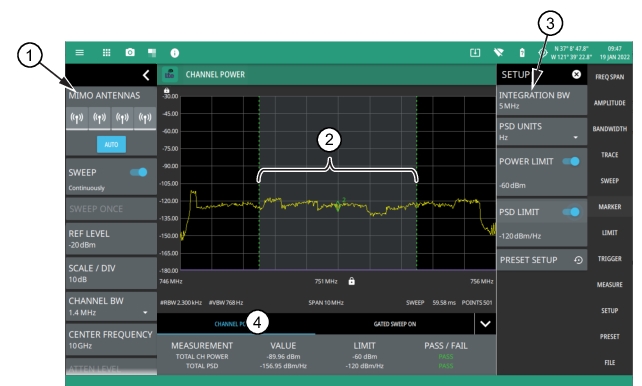Close the Setup panel
The width and height of the screenshot is (642, 386).
pos(576,74)
